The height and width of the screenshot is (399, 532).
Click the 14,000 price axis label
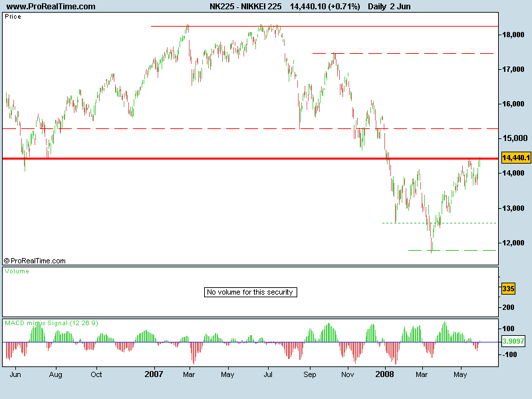pyautogui.click(x=513, y=173)
